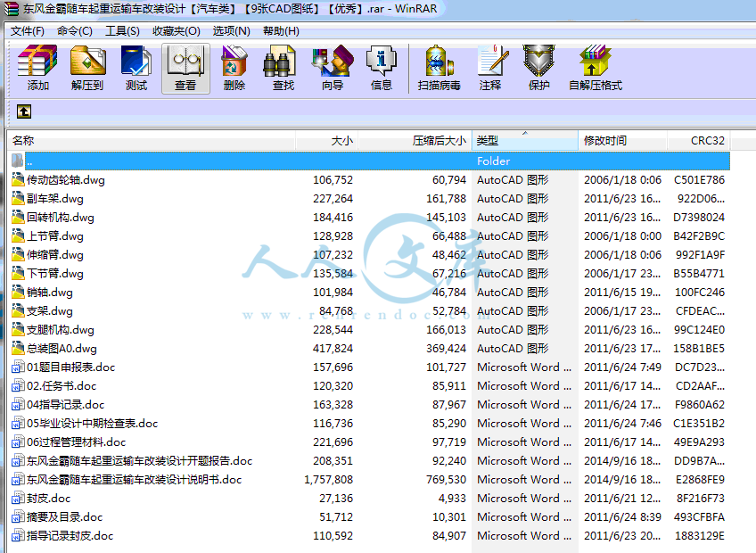Select 东风金霸随车起重运输车改装设计说明书.doc
Image resolution: width=756 pixels, height=553 pixels.
[x=134, y=480]
